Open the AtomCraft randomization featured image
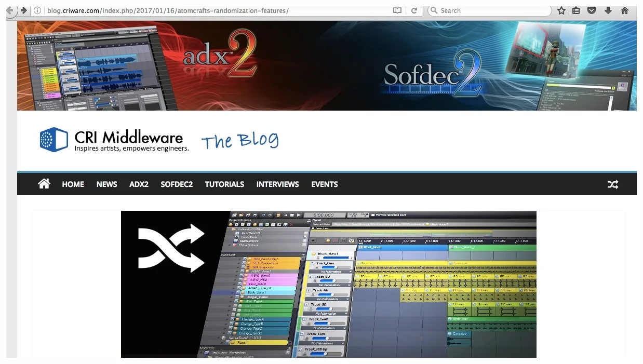643x364 pixels. pos(329,284)
